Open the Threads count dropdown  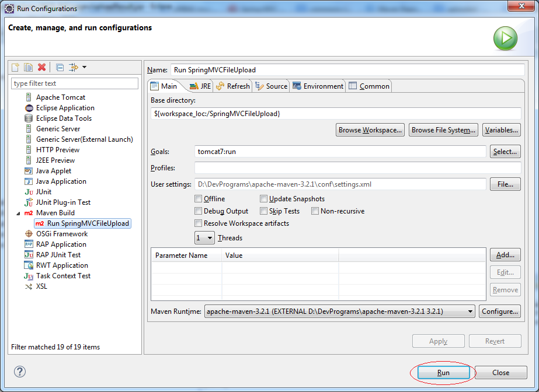coord(204,238)
